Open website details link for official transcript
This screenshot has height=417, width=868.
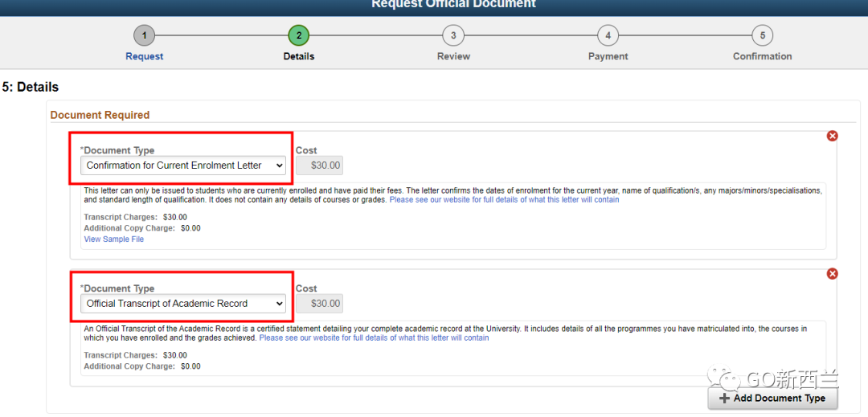point(375,338)
